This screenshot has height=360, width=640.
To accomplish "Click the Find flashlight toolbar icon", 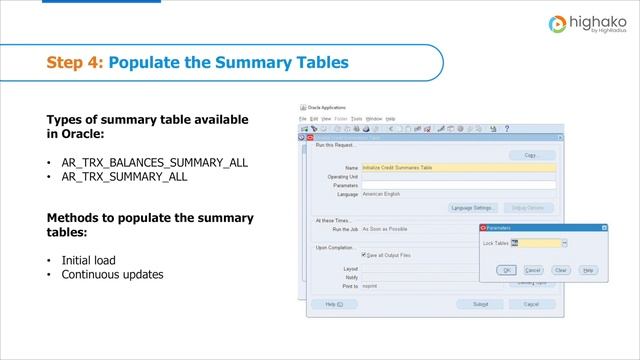I will click(x=314, y=129).
